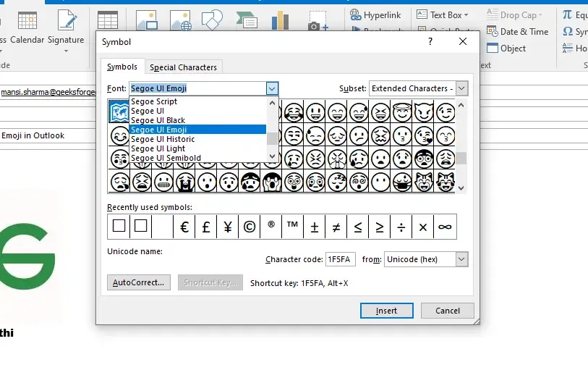Switch to the Symbols tab
This screenshot has width=588, height=391.
[122, 67]
